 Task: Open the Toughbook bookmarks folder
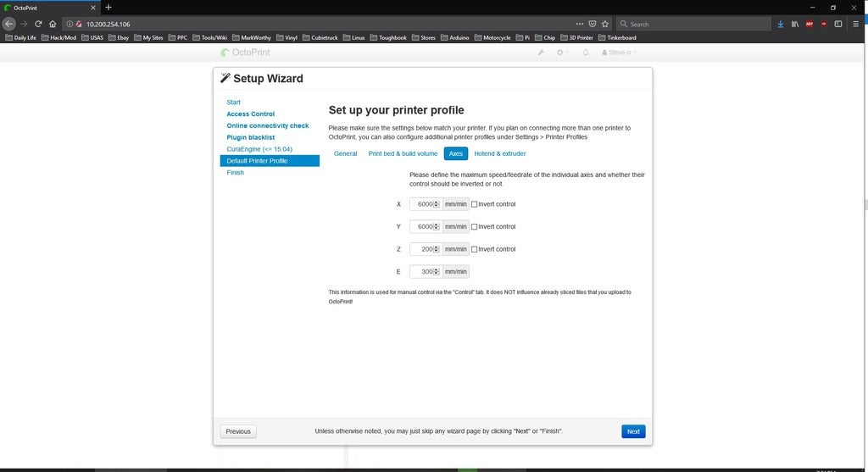point(388,37)
